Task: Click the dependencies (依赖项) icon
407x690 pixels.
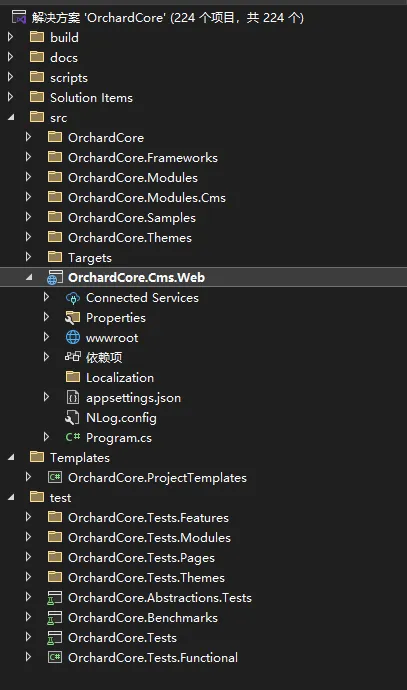Action: click(73, 357)
